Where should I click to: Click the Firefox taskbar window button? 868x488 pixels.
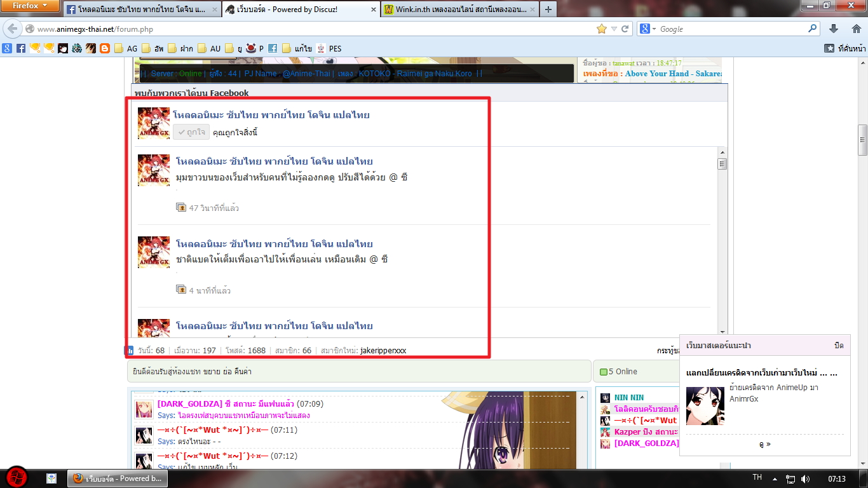[x=118, y=478]
